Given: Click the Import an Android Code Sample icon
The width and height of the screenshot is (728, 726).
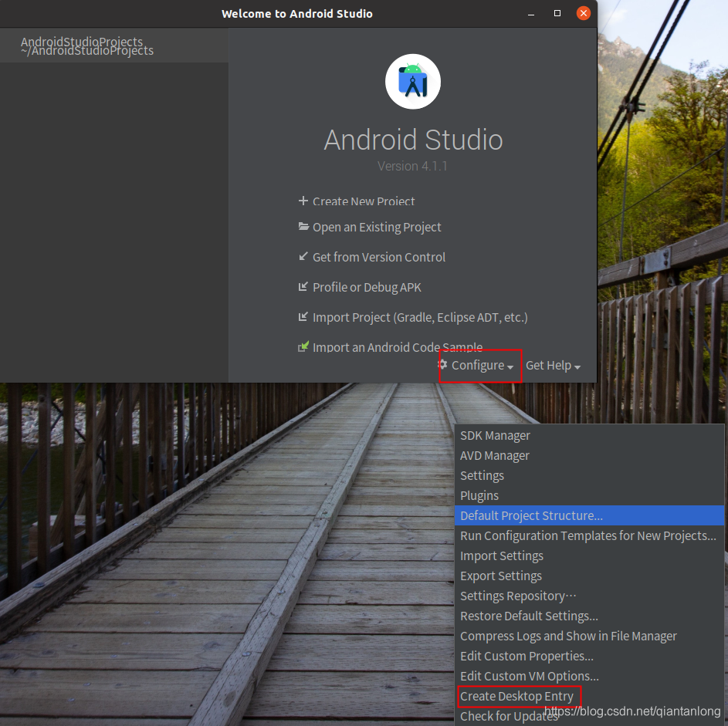Looking at the screenshot, I should (x=303, y=347).
